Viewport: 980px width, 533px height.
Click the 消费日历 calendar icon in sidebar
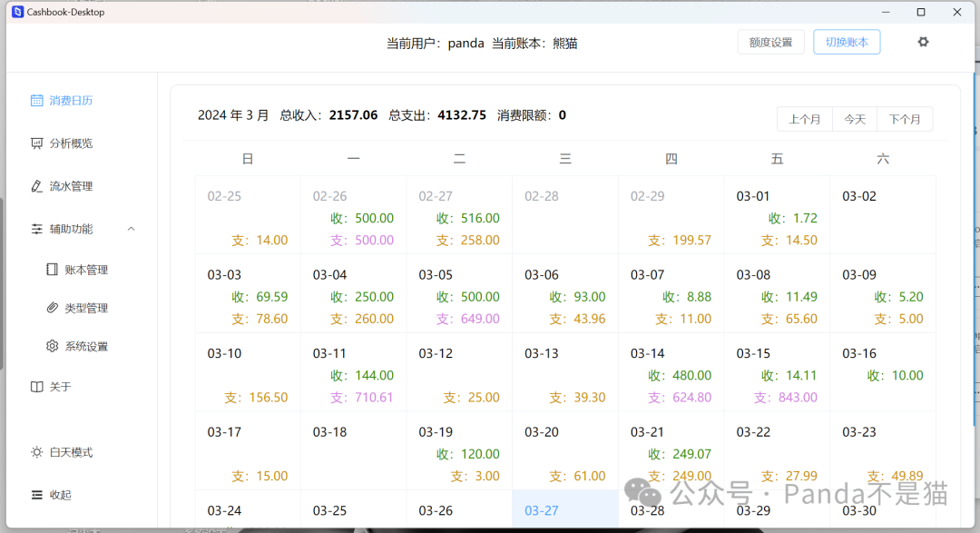click(37, 101)
